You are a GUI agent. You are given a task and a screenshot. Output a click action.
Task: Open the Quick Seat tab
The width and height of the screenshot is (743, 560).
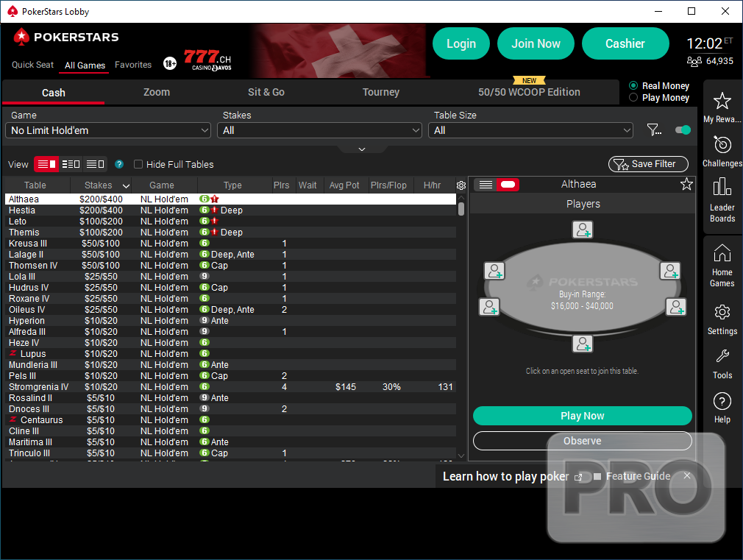point(32,65)
